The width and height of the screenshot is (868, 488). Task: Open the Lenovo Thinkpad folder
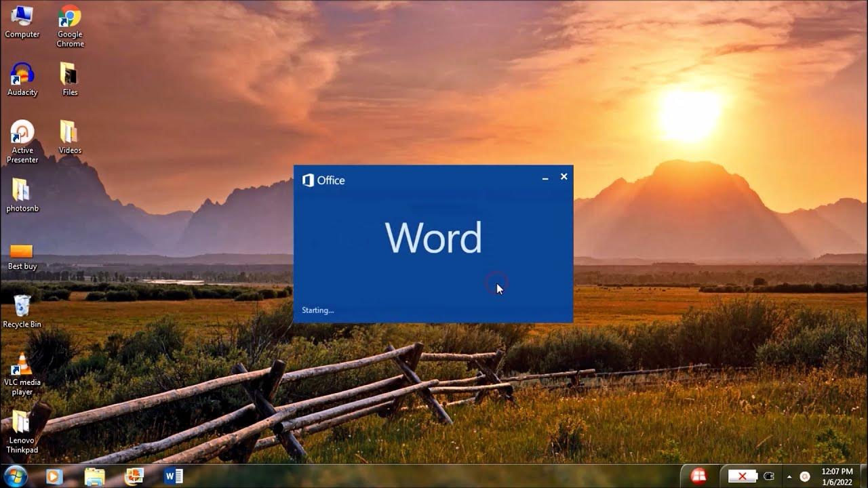[22, 432]
